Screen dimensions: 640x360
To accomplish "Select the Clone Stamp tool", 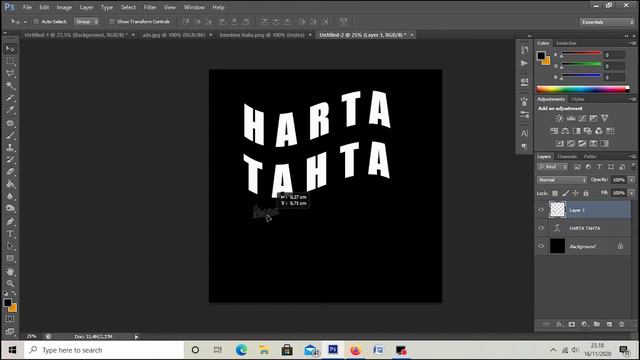I will [x=10, y=147].
